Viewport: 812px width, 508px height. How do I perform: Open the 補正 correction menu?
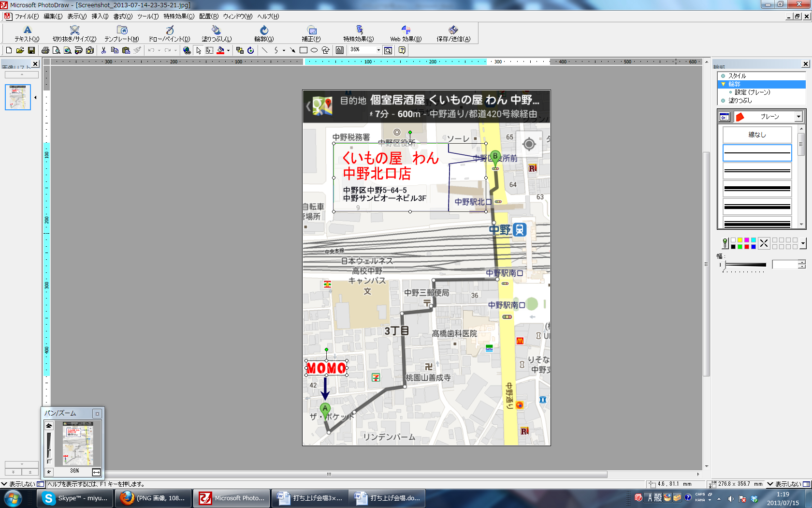click(x=311, y=34)
